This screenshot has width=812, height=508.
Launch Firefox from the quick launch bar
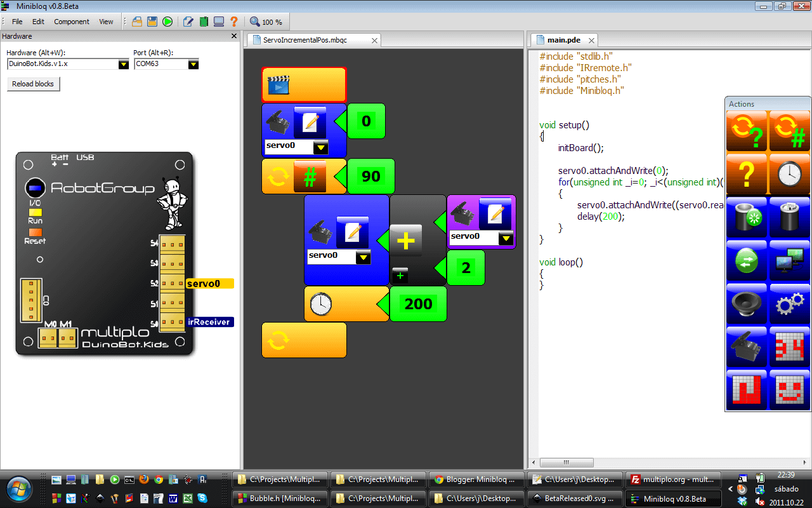[143, 480]
